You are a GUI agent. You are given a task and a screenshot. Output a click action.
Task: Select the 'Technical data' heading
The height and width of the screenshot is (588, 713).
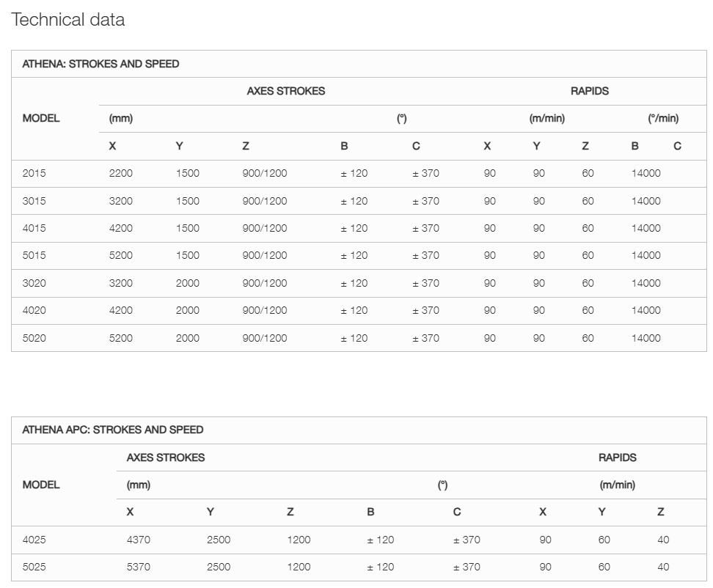pyautogui.click(x=67, y=20)
